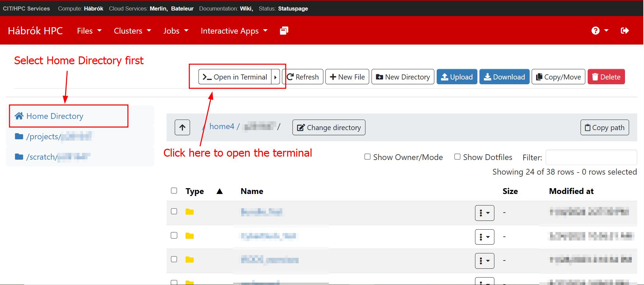
Task: Enable Show Dotfiles
Action: pyautogui.click(x=457, y=157)
